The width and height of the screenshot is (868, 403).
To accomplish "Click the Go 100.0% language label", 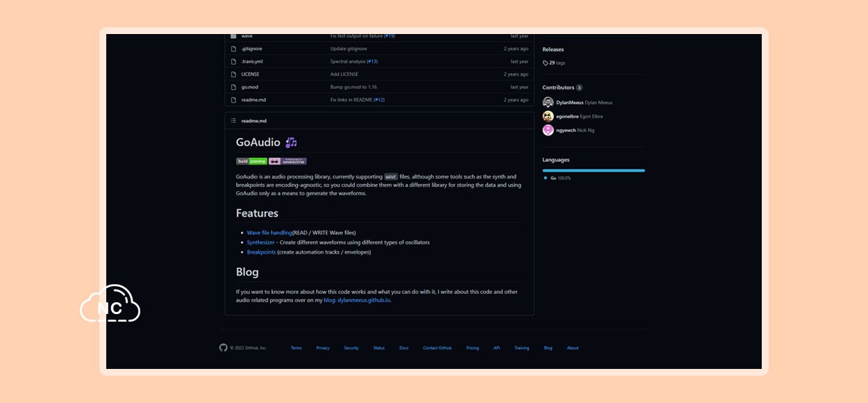I will 560,178.
